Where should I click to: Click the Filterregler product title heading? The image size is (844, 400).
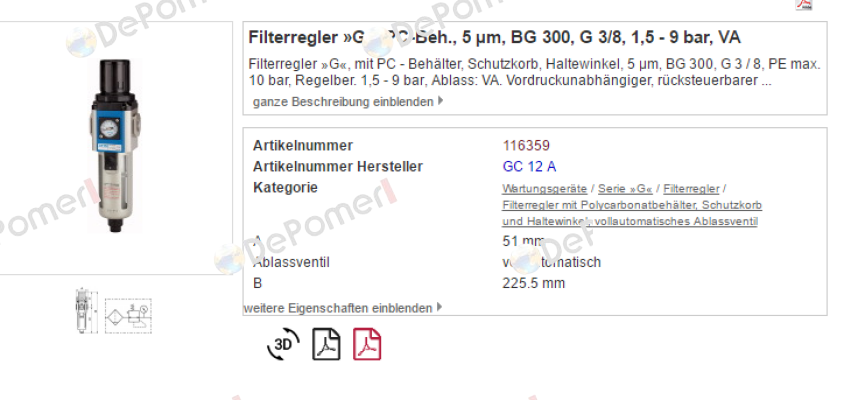(494, 38)
